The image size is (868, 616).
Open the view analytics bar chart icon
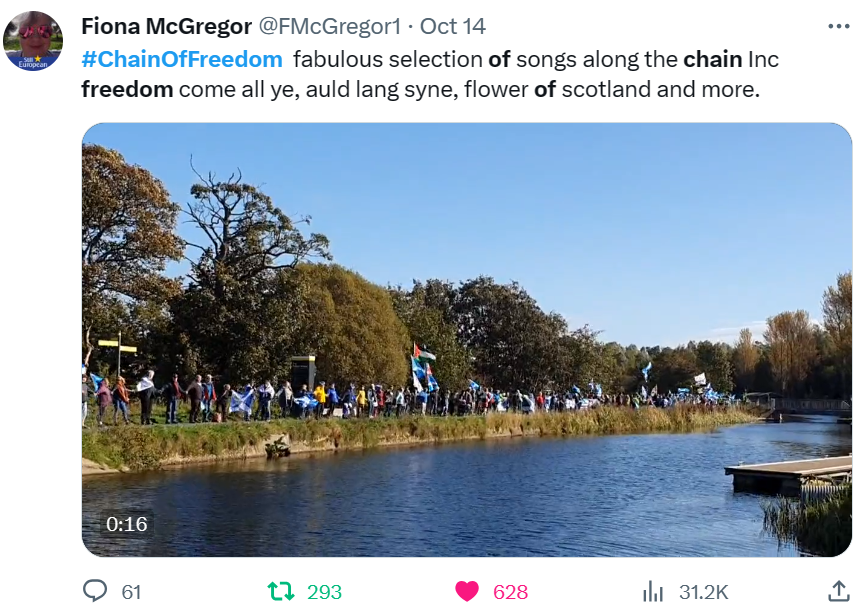tap(653, 591)
